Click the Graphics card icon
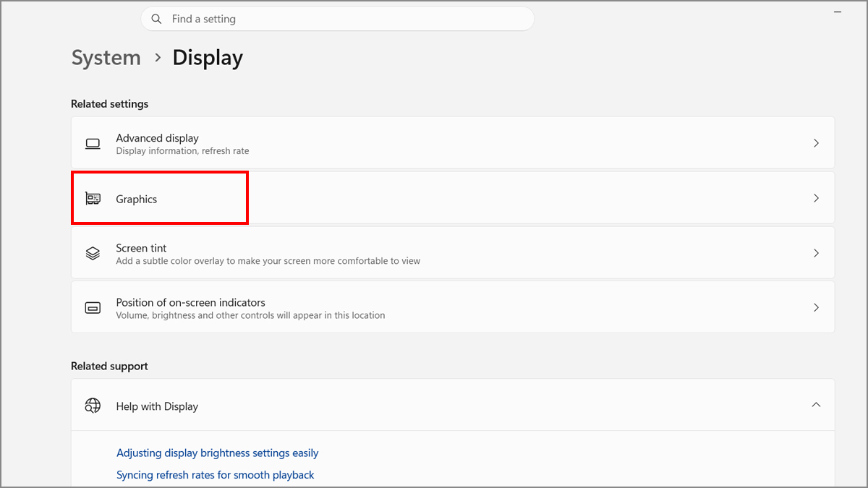 (x=93, y=198)
